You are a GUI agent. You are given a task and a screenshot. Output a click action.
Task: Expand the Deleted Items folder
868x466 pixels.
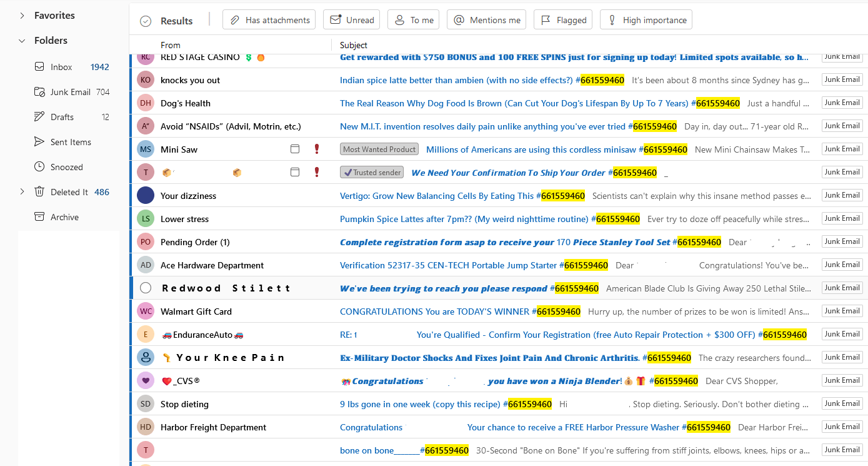[22, 192]
